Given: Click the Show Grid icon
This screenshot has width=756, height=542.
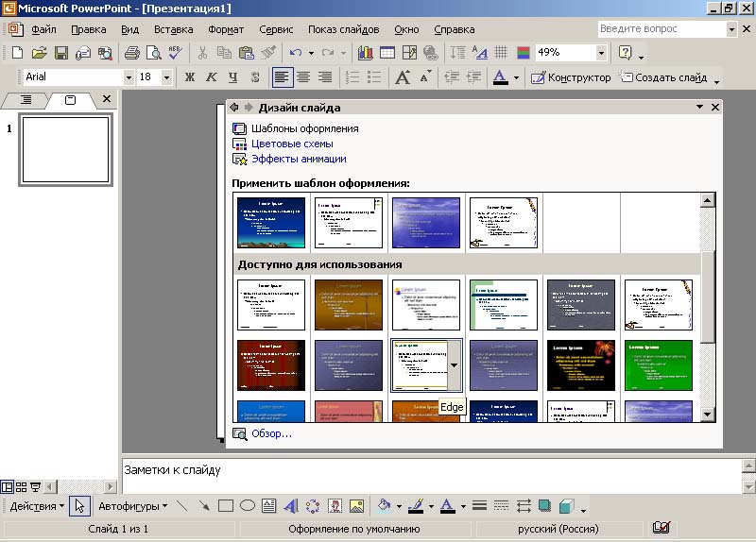Looking at the screenshot, I should (x=502, y=53).
